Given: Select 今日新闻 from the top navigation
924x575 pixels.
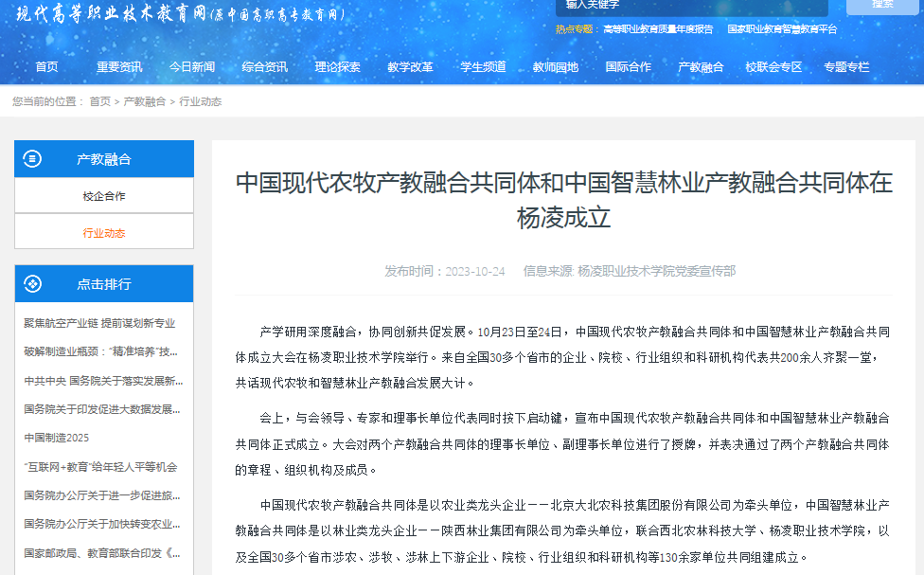Looking at the screenshot, I should pos(192,67).
